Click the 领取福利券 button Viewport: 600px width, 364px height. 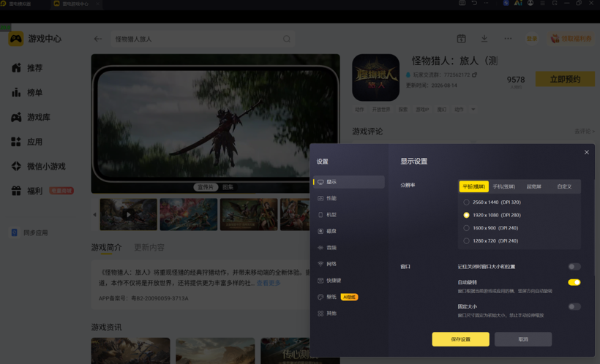(x=571, y=39)
